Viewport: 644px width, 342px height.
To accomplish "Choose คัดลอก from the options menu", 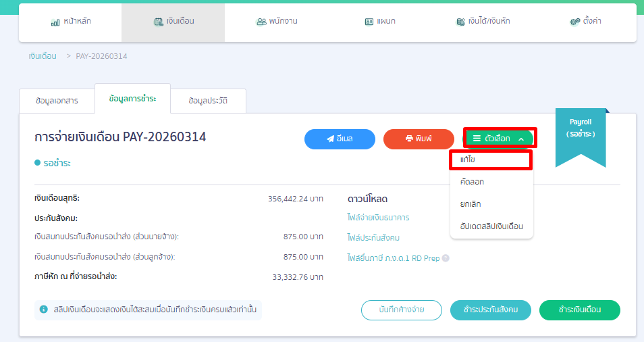I will 491,182.
